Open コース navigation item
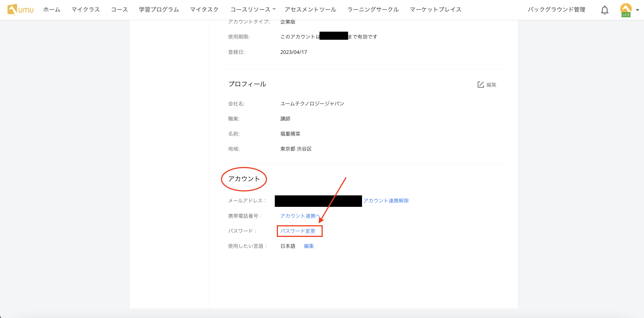 (x=119, y=9)
